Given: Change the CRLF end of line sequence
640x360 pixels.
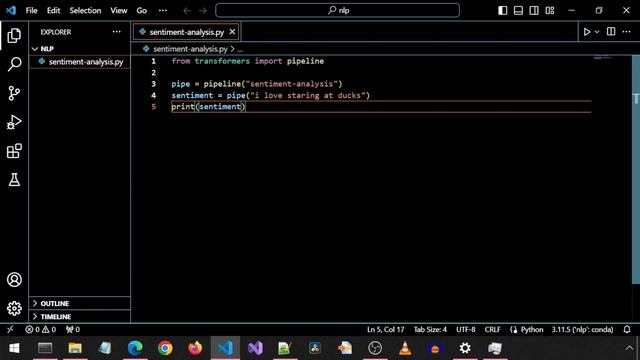Looking at the screenshot, I should pos(492,329).
